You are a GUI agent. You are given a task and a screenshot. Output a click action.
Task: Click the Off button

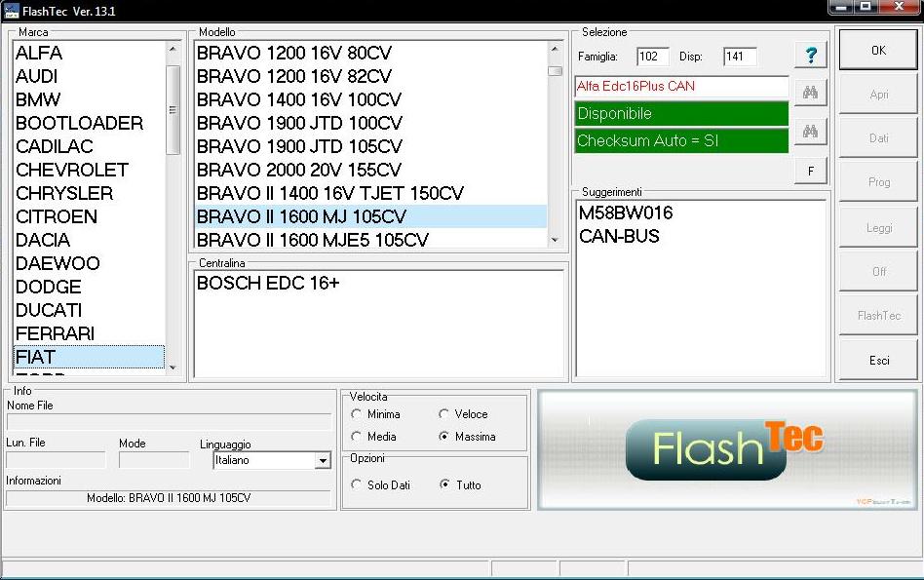(x=878, y=272)
